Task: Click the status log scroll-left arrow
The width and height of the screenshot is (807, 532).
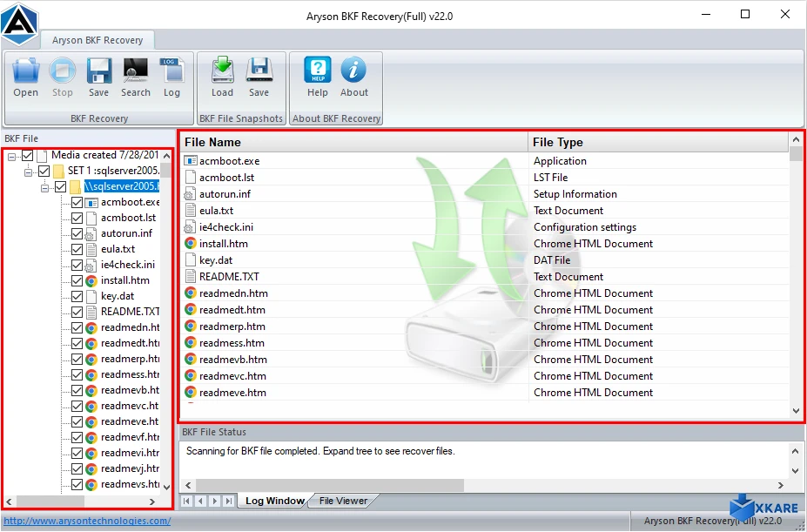Action: click(x=188, y=485)
